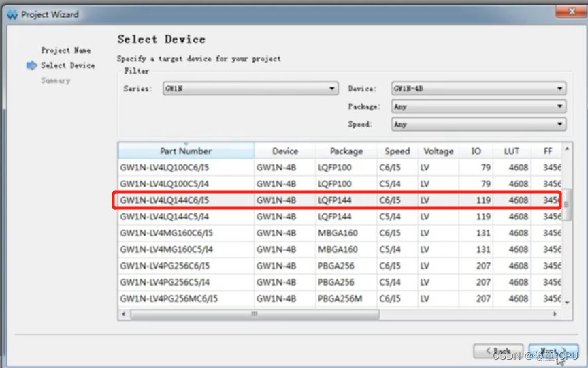
Task: Select part GW1N-LV4LQ100C5/I4
Action: point(340,184)
